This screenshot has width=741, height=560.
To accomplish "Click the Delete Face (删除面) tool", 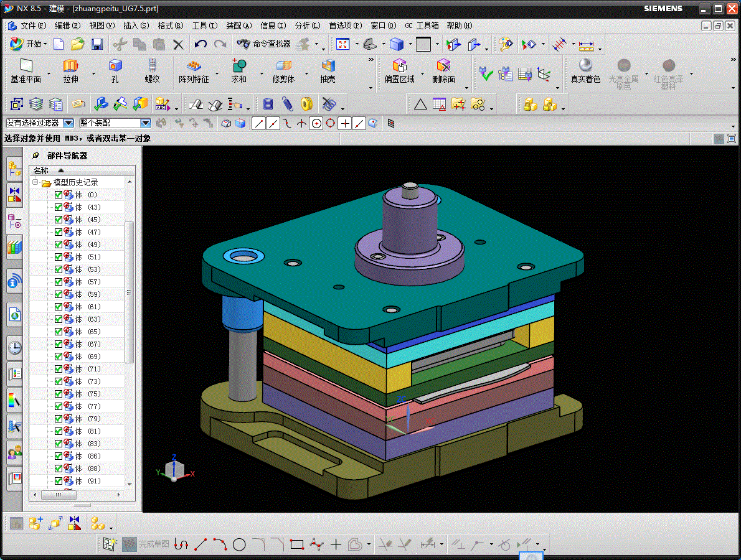I will pos(443,70).
